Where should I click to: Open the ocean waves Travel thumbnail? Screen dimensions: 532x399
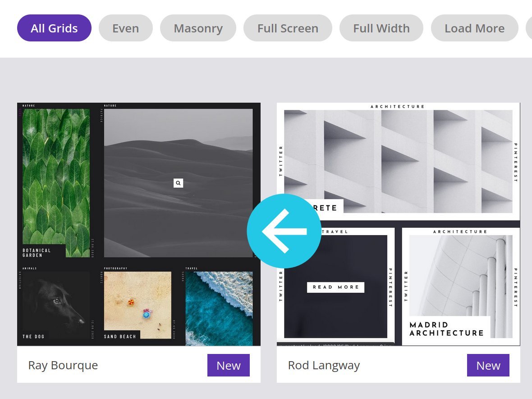pos(219,308)
